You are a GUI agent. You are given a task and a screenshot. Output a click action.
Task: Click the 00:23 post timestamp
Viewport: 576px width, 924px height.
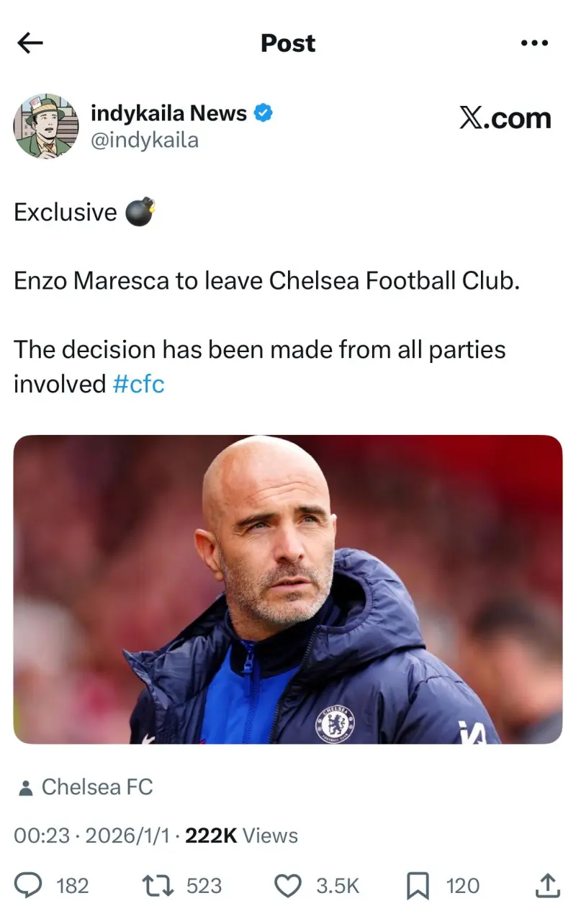pos(42,835)
